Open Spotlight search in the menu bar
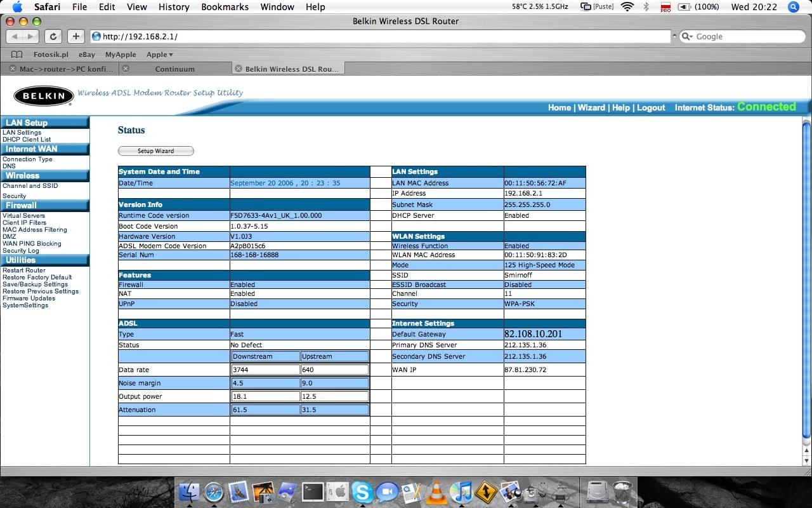812x508 pixels. pyautogui.click(x=793, y=7)
